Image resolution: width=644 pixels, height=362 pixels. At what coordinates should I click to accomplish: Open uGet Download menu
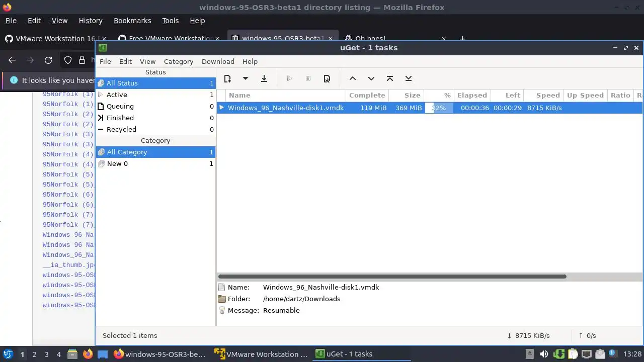pos(218,61)
